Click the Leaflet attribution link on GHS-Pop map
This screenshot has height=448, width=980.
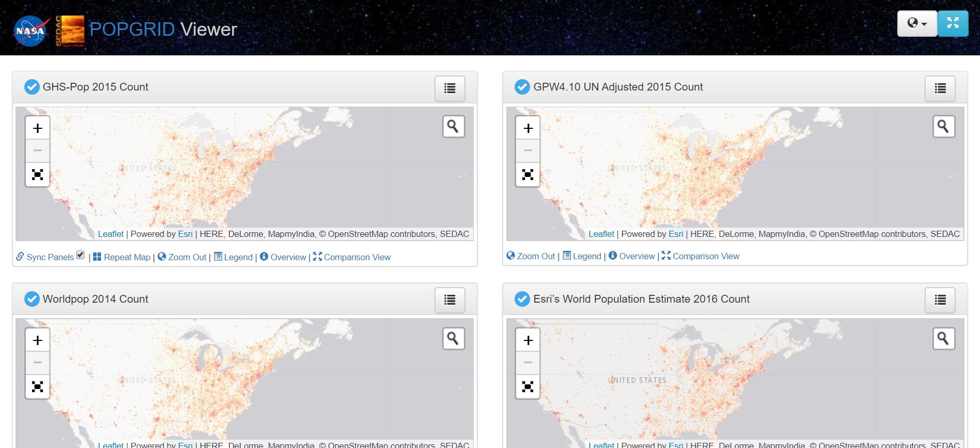pos(111,234)
